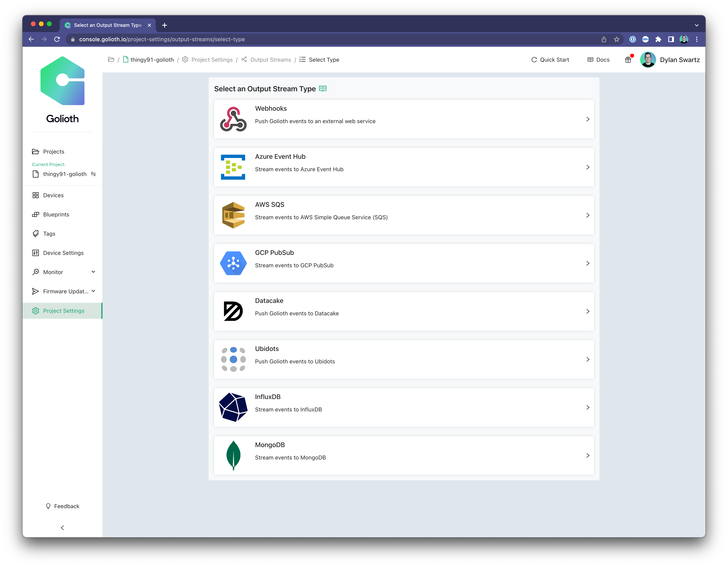Click the Ubidots title text
728x567 pixels.
tap(267, 349)
